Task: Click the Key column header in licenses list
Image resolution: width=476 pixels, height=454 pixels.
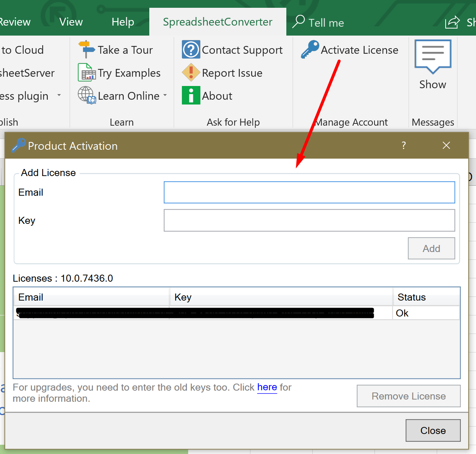Action: point(281,297)
